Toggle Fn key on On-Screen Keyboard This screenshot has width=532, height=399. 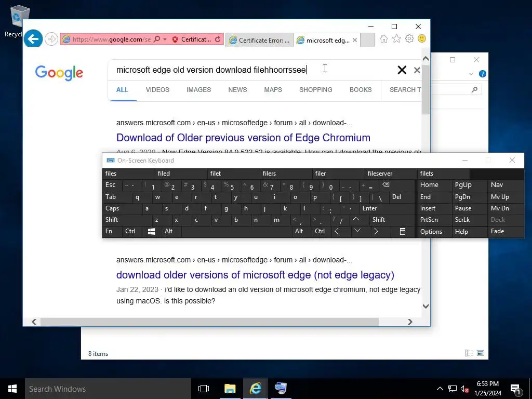pos(112,231)
